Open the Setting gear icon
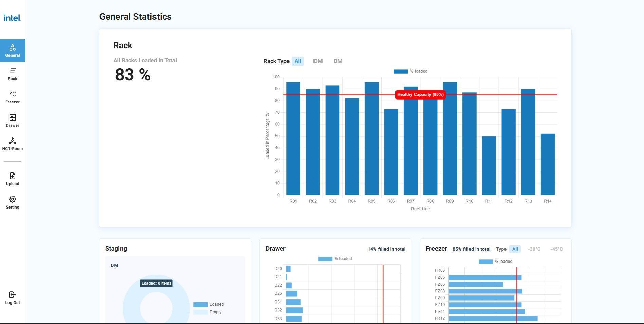 pos(13,199)
